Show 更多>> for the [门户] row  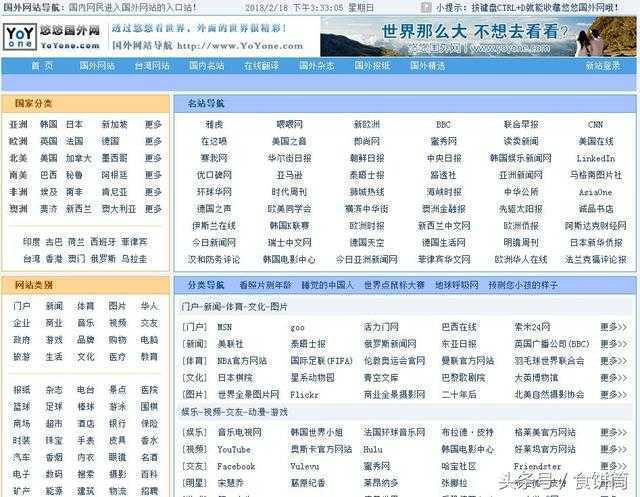click(x=613, y=327)
